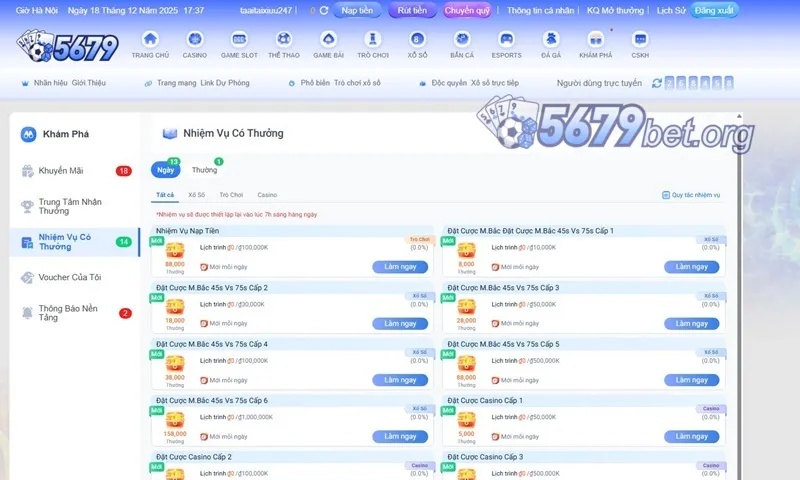Viewport: 800px width, 480px height.
Task: Open the Xổ Số lottery icon
Action: pyautogui.click(x=417, y=39)
